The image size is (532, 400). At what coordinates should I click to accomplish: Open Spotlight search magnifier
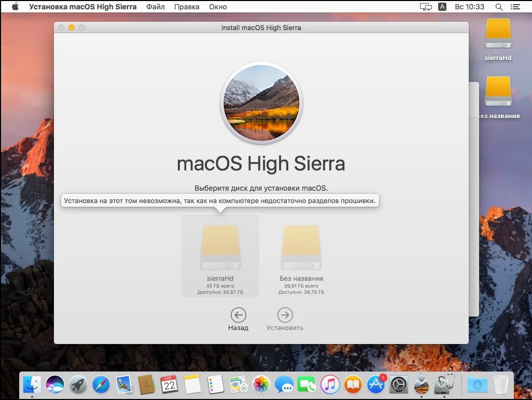499,6
